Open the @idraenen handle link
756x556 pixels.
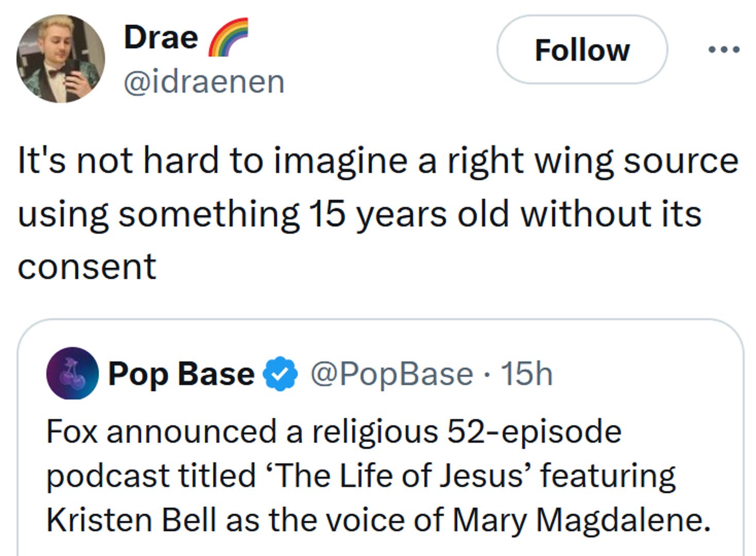pyautogui.click(x=204, y=82)
